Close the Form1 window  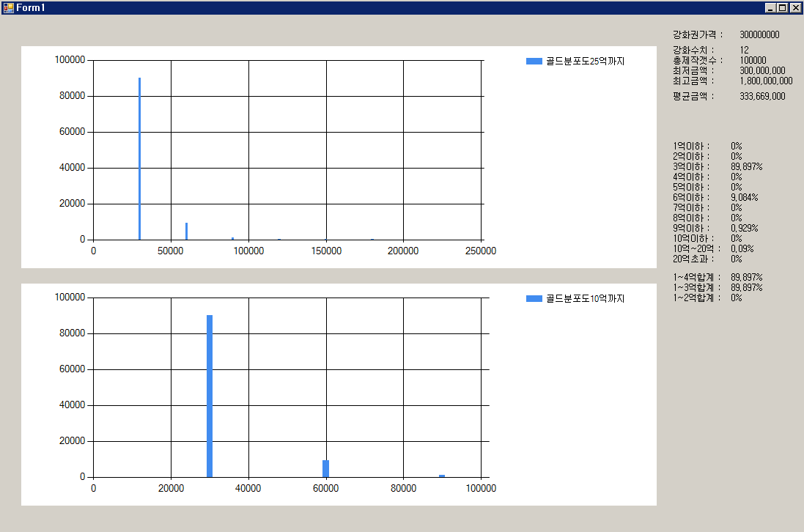pyautogui.click(x=795, y=7)
